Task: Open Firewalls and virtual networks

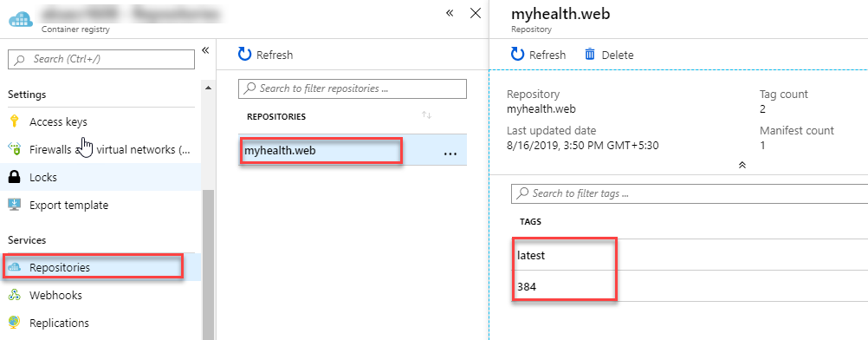Action: click(110, 150)
